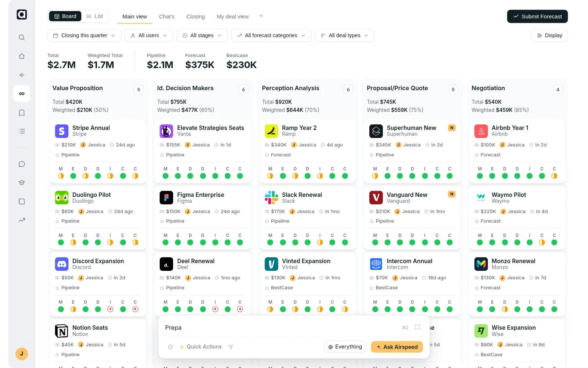Click the Airbnb logo on Airbnb Year 1 card
This screenshot has height=368, width=588.
click(481, 131)
